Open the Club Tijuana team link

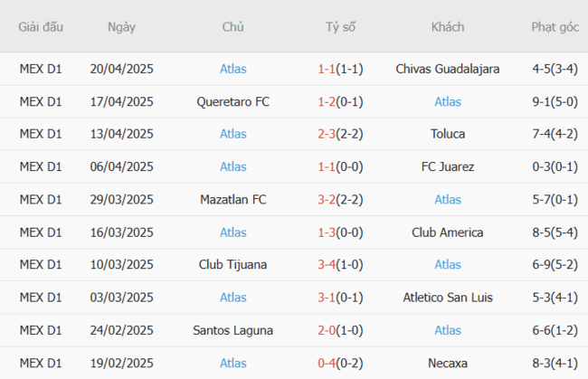point(232,265)
